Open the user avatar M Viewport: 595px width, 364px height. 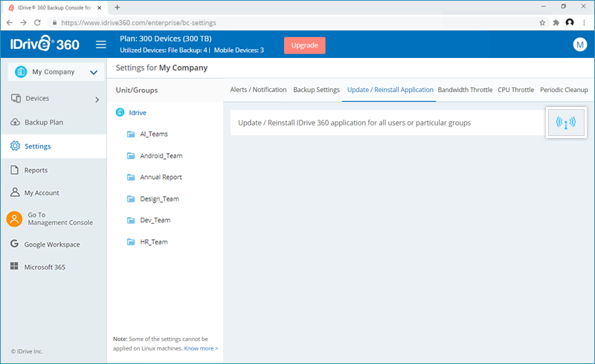(x=580, y=45)
